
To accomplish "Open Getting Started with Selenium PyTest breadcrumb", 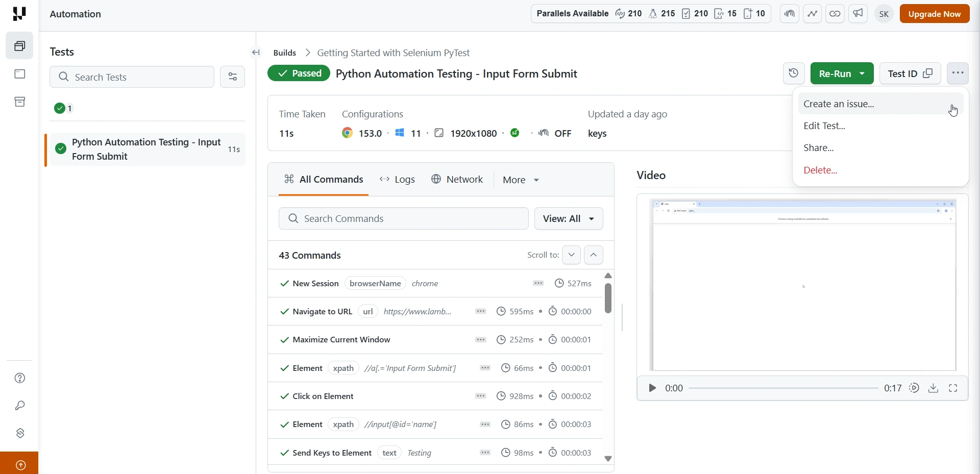I will click(x=394, y=53).
